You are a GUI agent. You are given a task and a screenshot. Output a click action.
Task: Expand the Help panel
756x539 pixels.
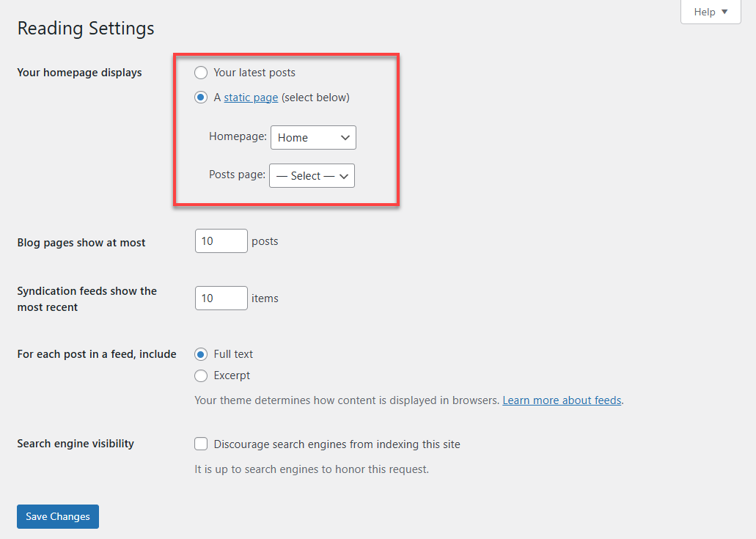click(x=709, y=12)
